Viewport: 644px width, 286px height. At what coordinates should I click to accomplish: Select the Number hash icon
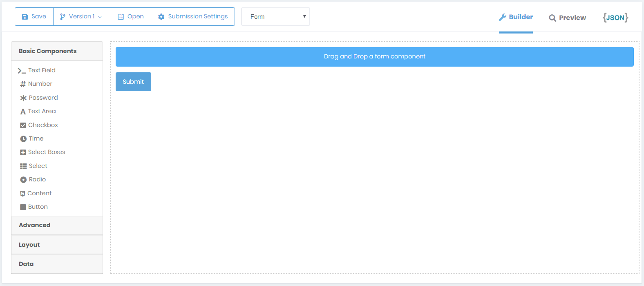pos(23,84)
